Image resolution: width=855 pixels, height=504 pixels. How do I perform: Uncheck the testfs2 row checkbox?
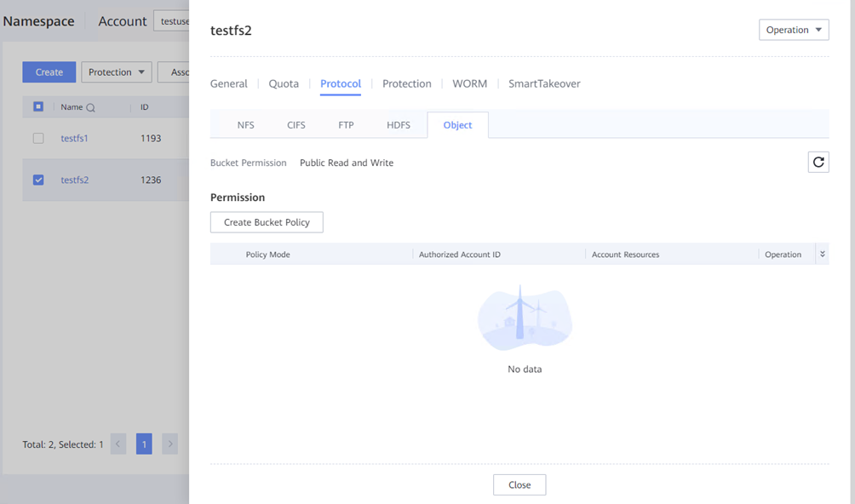tap(38, 180)
